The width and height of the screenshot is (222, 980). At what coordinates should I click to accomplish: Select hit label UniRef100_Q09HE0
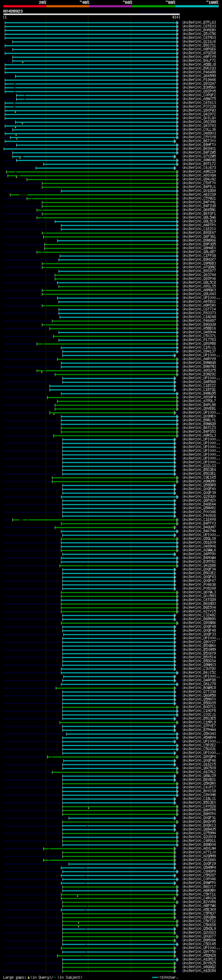[x=199, y=416]
